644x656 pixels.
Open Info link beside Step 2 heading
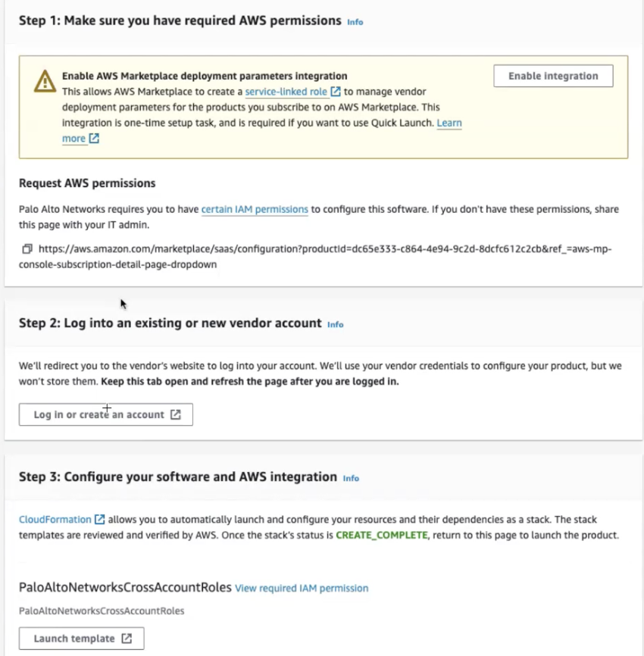(335, 324)
